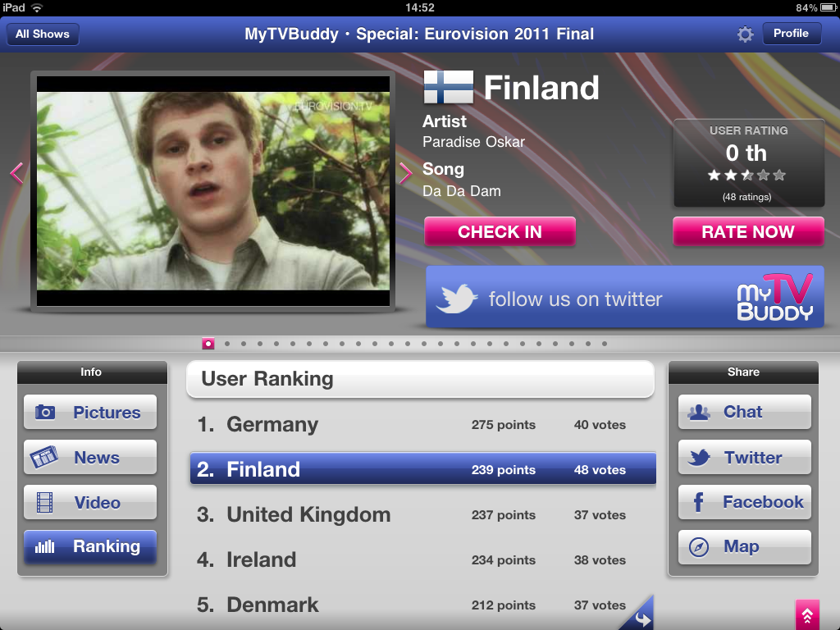The width and height of the screenshot is (840, 630).
Task: Open the All Shows navigation button
Action: pyautogui.click(x=43, y=34)
